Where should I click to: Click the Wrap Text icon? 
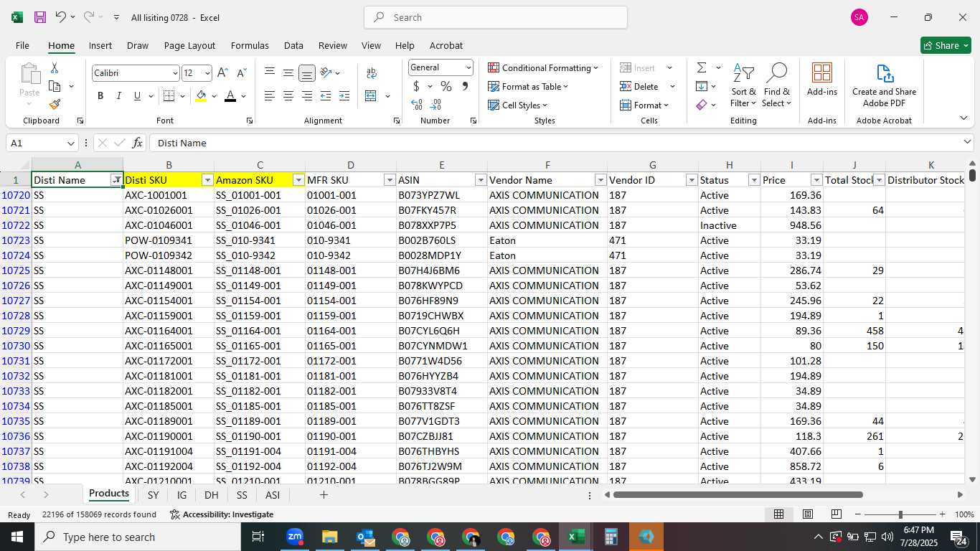pos(372,73)
